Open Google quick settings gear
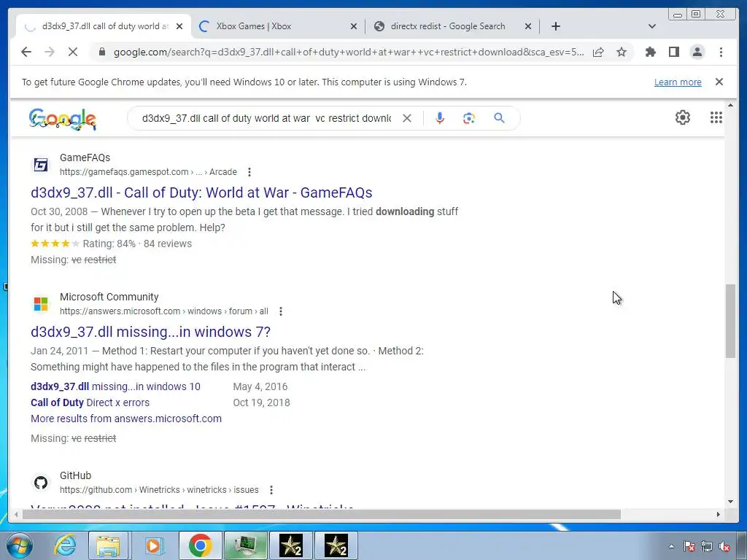Image resolution: width=747 pixels, height=560 pixels. [683, 117]
